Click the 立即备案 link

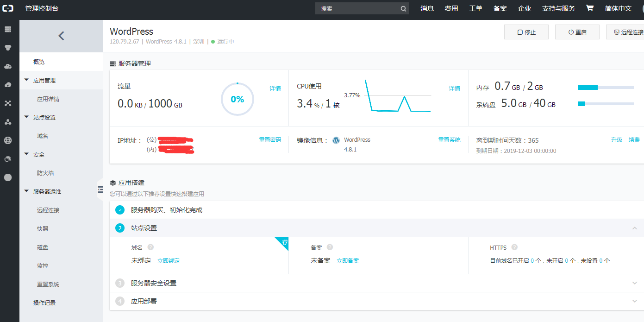point(348,261)
